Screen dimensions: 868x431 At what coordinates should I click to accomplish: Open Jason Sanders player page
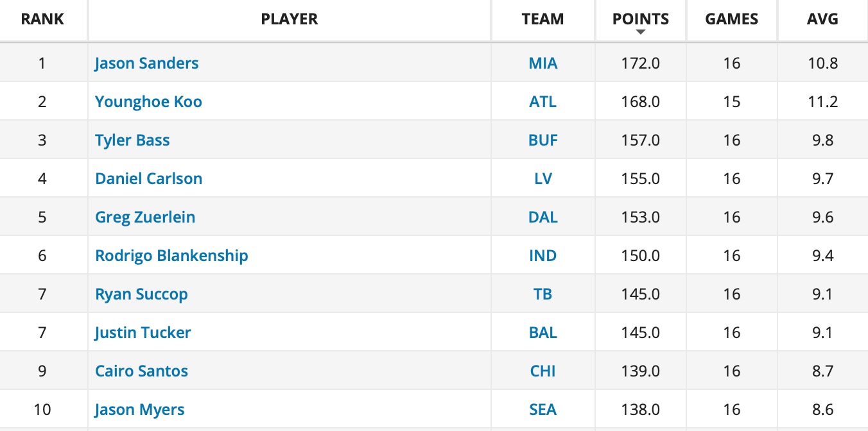[146, 63]
